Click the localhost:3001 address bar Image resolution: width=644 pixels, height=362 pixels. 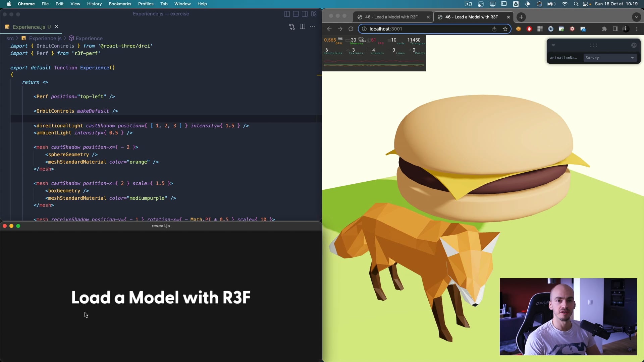point(402,29)
